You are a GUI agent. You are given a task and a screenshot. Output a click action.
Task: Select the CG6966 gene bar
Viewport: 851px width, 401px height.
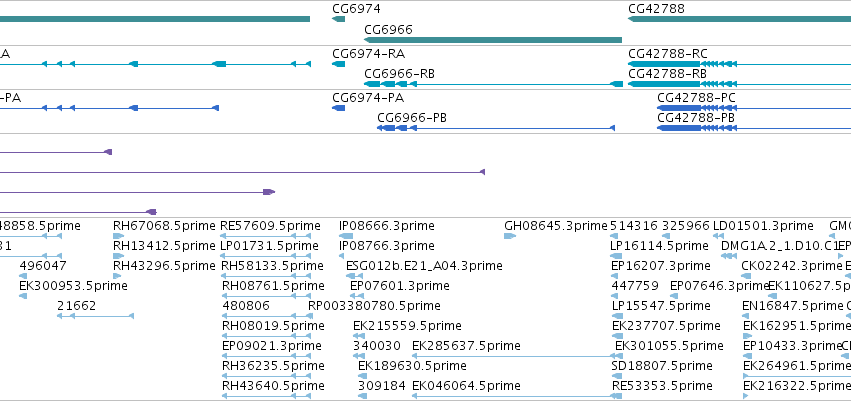493,40
